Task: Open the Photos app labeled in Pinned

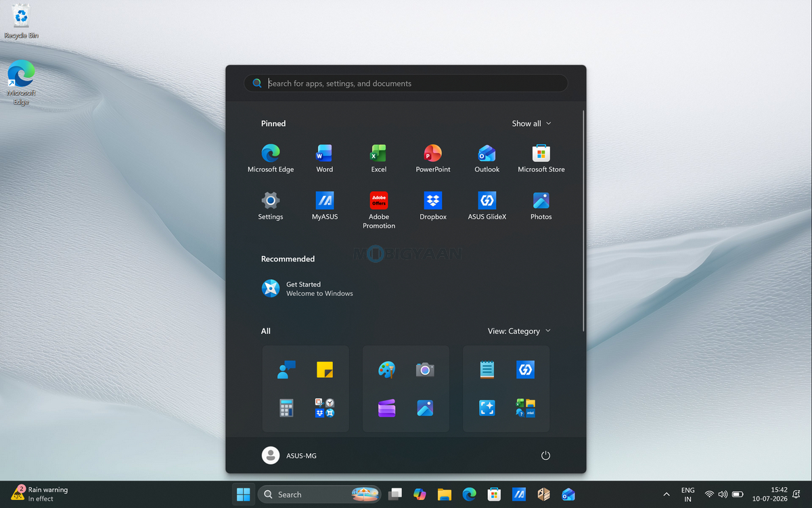Action: [541, 206]
